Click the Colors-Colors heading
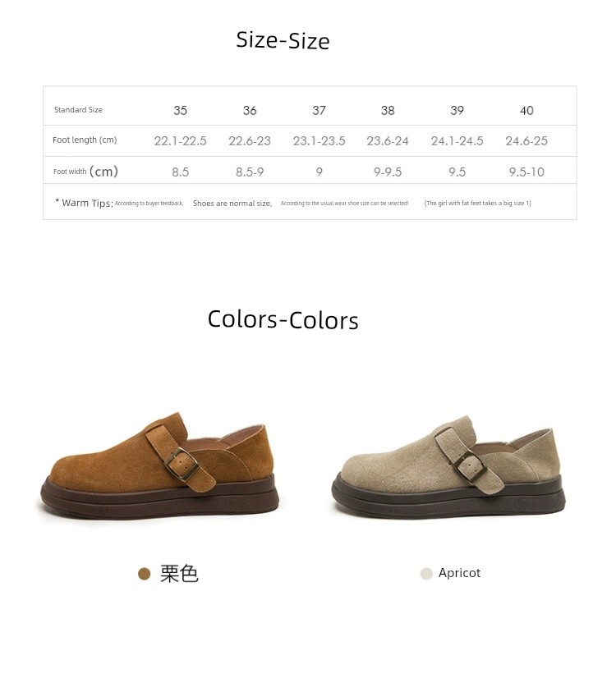 (283, 319)
